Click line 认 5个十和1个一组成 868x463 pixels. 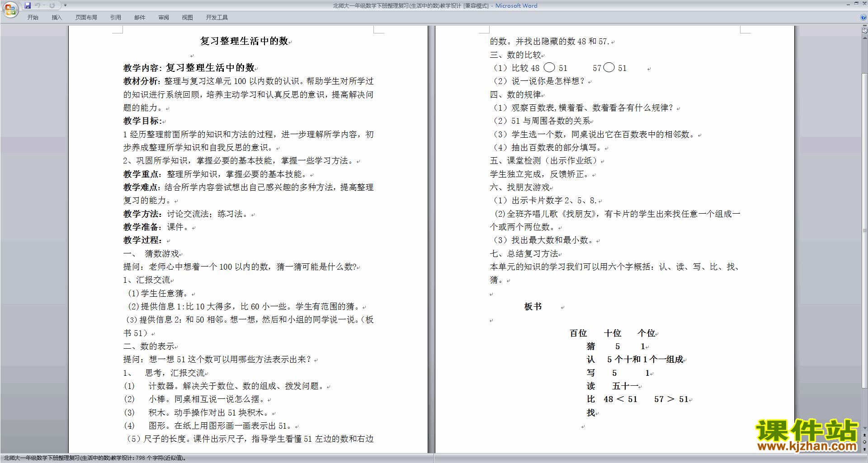(635, 360)
